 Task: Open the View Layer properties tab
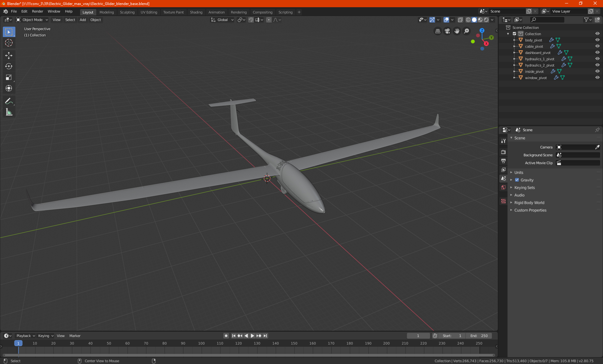click(x=503, y=170)
